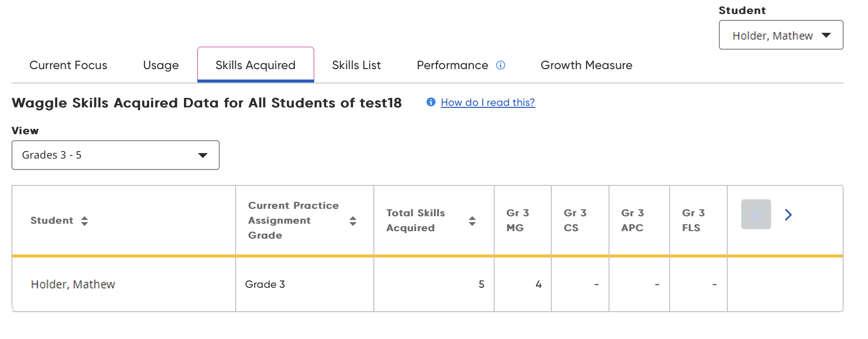The height and width of the screenshot is (339, 868).
Task: Click the Performance info icon
Action: (501, 65)
